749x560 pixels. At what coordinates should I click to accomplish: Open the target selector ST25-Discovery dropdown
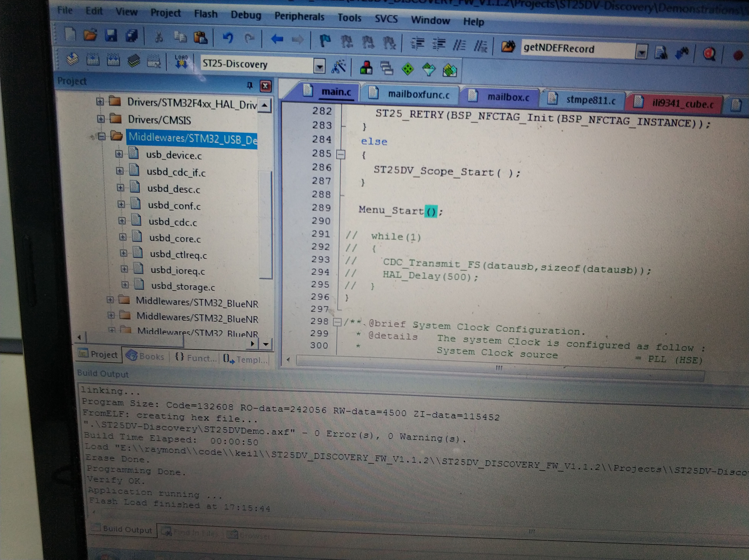tap(319, 66)
